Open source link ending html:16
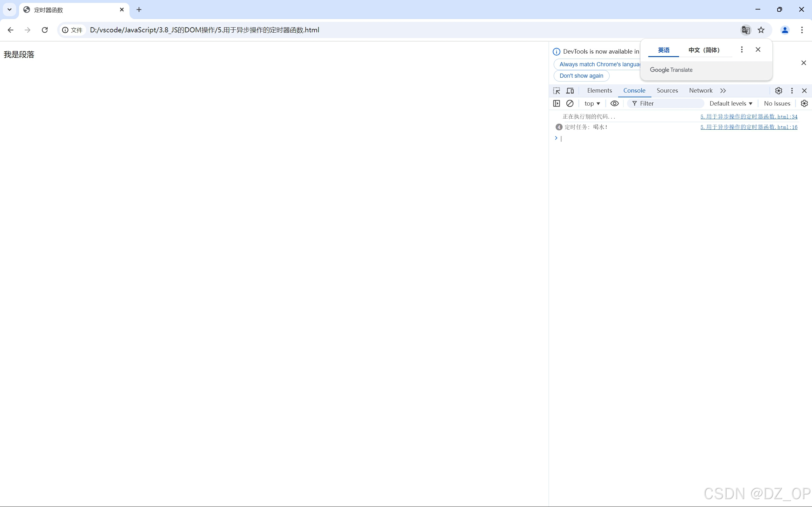Image resolution: width=812 pixels, height=507 pixels. [749, 127]
